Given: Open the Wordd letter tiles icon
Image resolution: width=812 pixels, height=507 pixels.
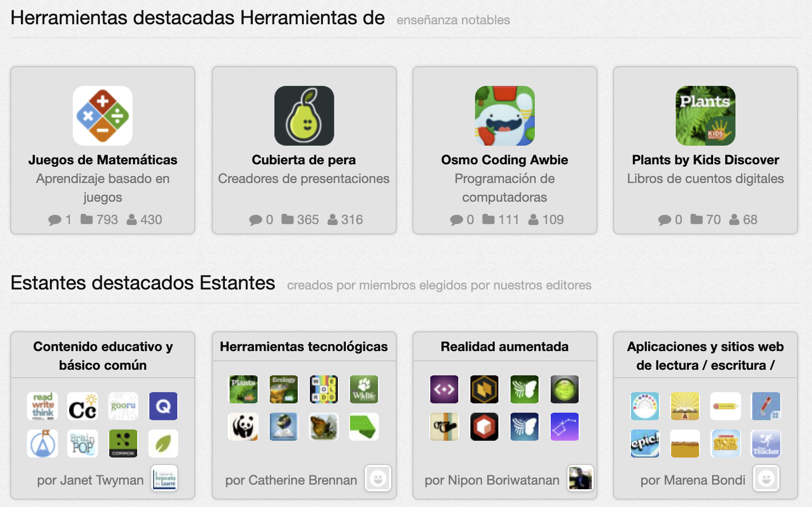Looking at the screenshot, I should click(324, 389).
